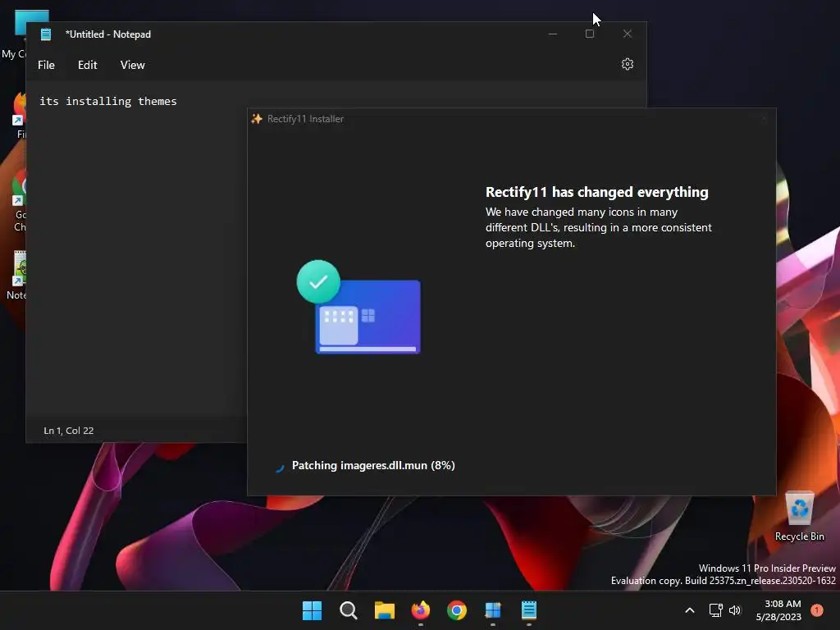Screen dimensions: 840x630
Task: Maximize the Notepad window
Action: pyautogui.click(x=589, y=34)
